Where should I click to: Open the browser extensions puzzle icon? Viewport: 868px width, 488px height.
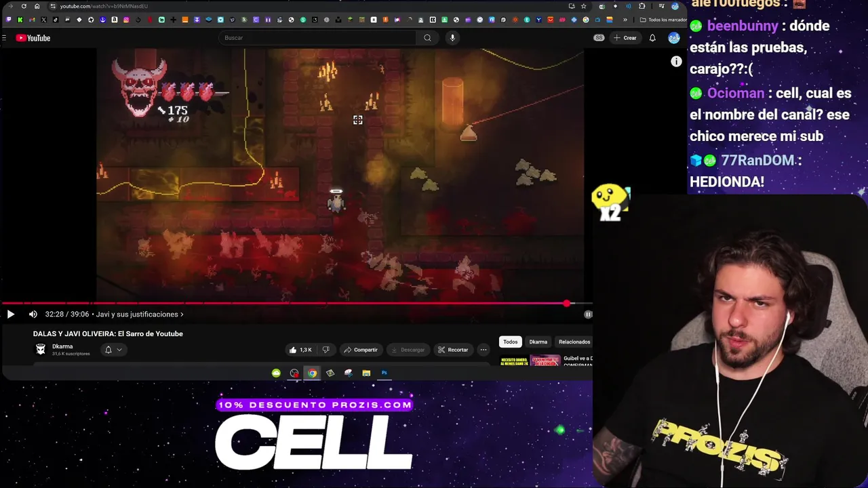pyautogui.click(x=642, y=6)
